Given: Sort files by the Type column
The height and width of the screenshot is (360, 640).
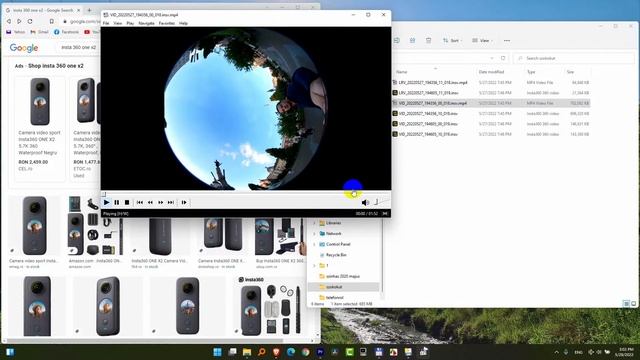Looking at the screenshot, I should 531,72.
